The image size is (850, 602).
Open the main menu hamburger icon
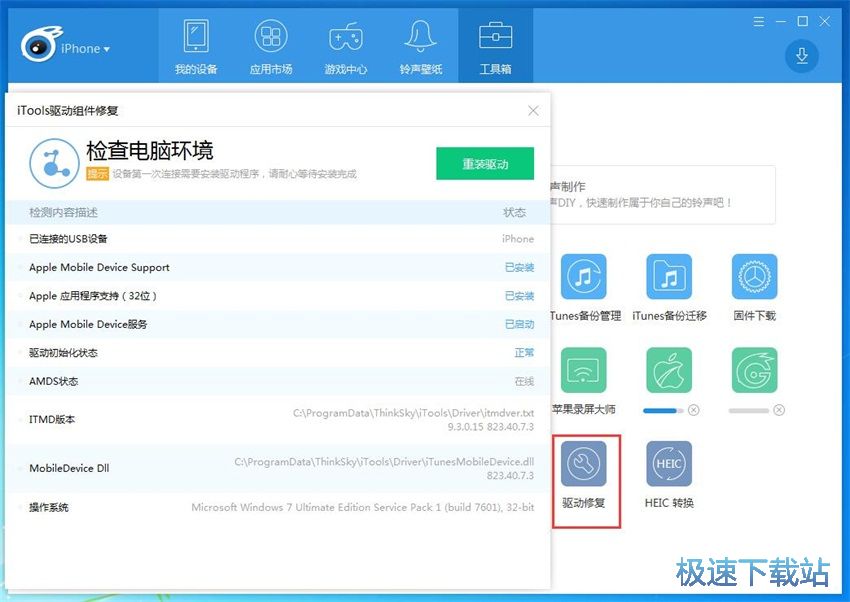click(x=759, y=22)
